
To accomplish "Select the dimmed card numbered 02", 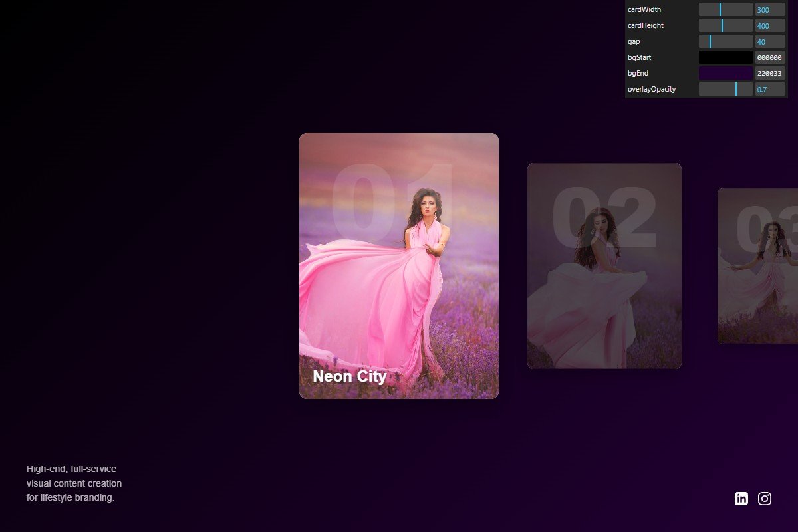I will pyautogui.click(x=604, y=265).
